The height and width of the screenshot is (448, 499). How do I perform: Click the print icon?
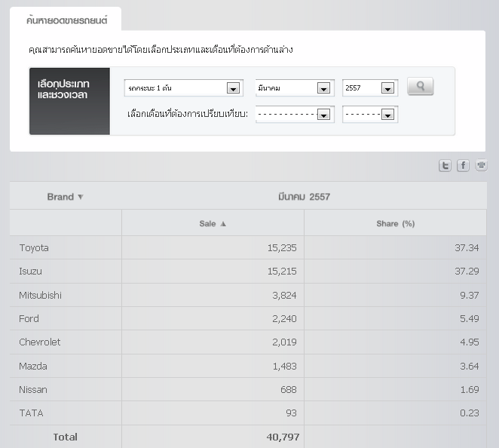[481, 166]
